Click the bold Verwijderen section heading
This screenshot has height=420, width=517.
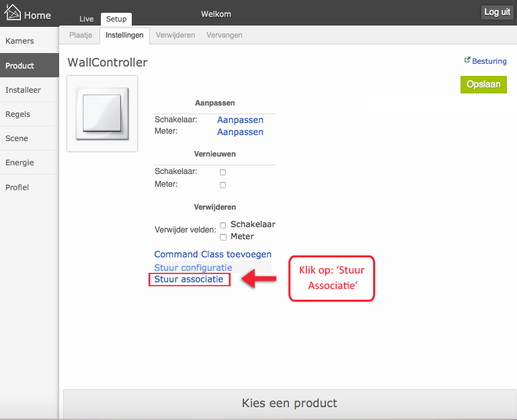tap(215, 207)
